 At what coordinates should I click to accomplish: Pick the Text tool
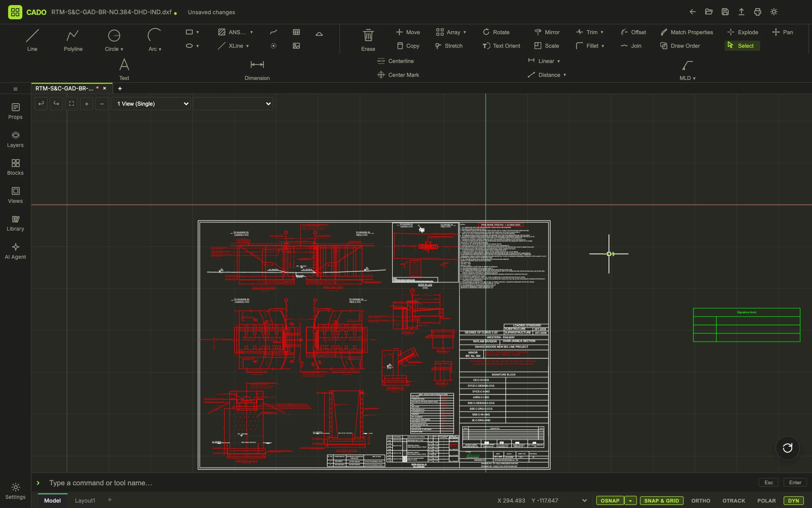124,69
